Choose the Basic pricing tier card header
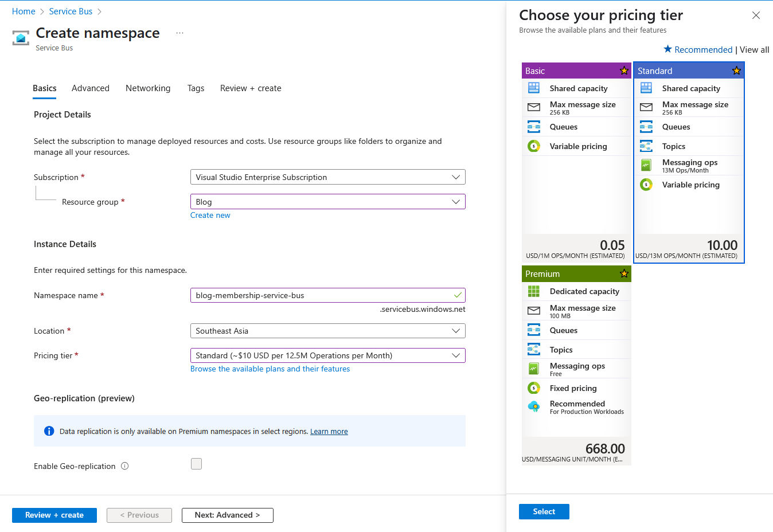This screenshot has width=773, height=532. [x=576, y=71]
